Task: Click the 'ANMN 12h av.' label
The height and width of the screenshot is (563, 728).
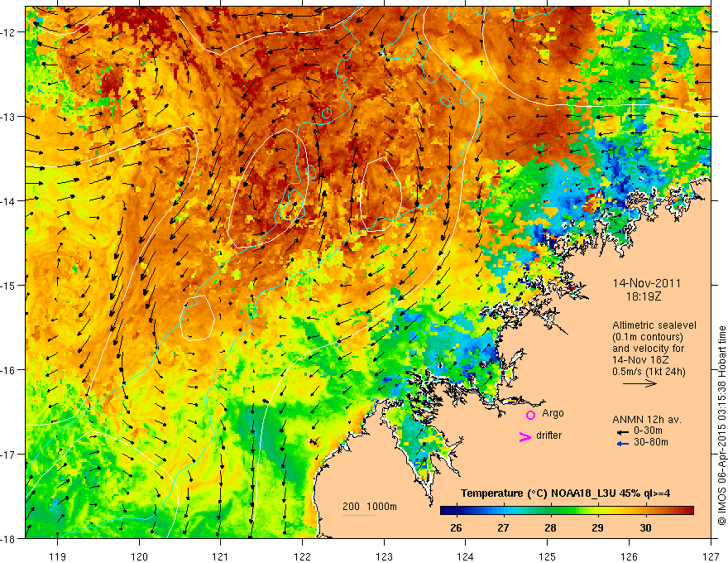Action: pyautogui.click(x=647, y=420)
